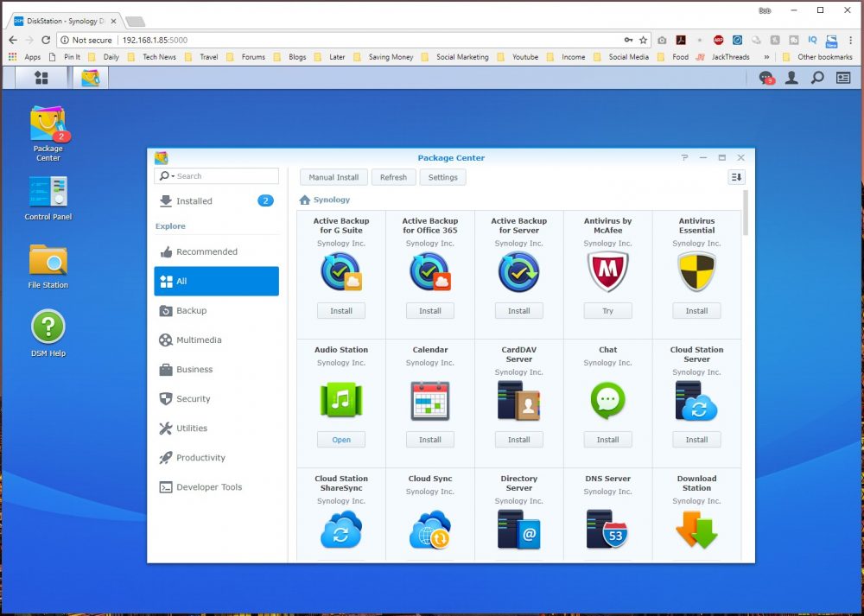864x616 pixels.
Task: Select the Calendar package icon
Action: 429,401
